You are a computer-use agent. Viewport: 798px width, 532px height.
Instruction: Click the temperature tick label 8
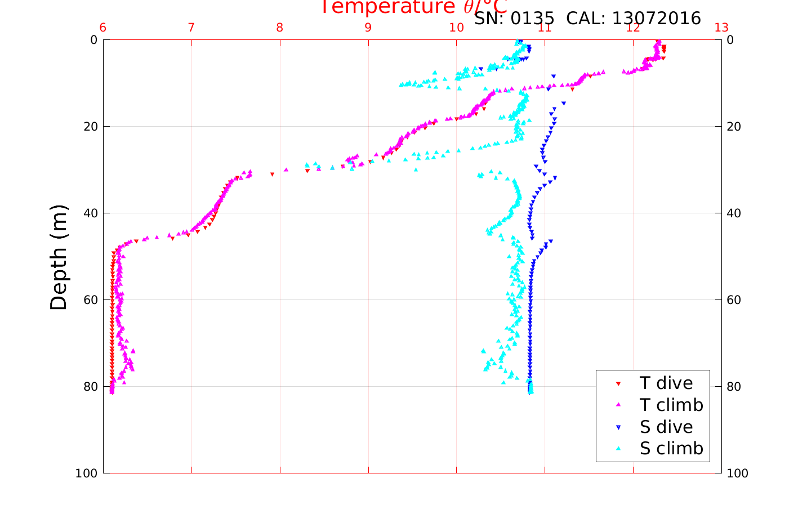(280, 28)
